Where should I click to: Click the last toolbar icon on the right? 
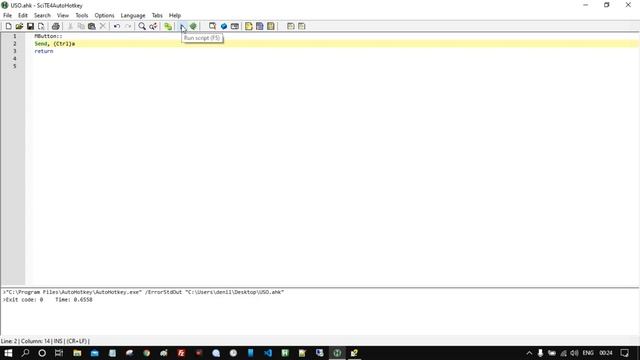(x=302, y=27)
